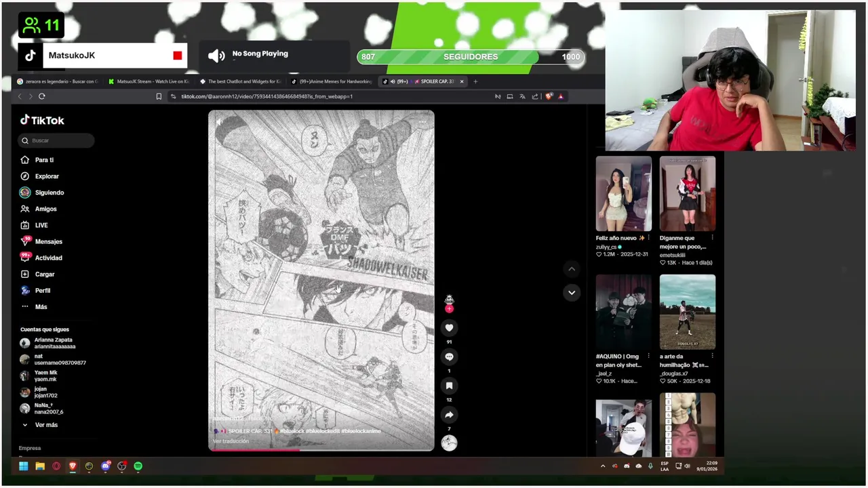Open the Amigos page
This screenshot has width=868, height=488.
[38, 209]
